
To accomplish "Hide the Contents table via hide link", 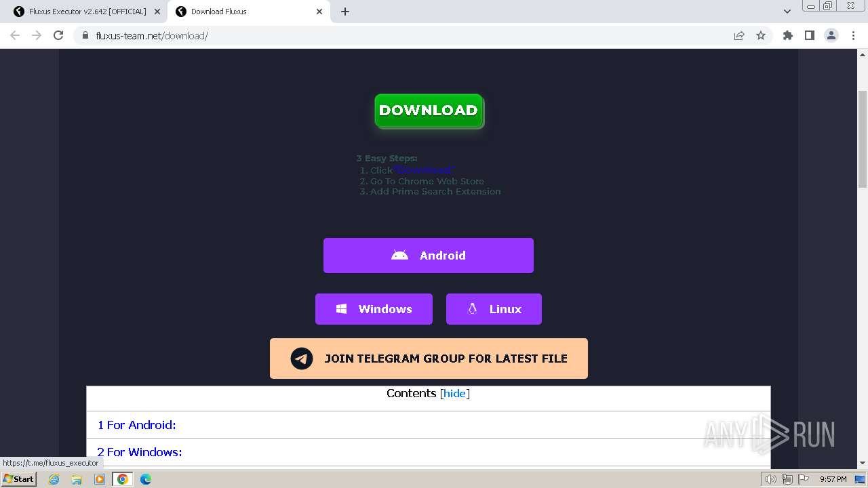I will click(454, 393).
